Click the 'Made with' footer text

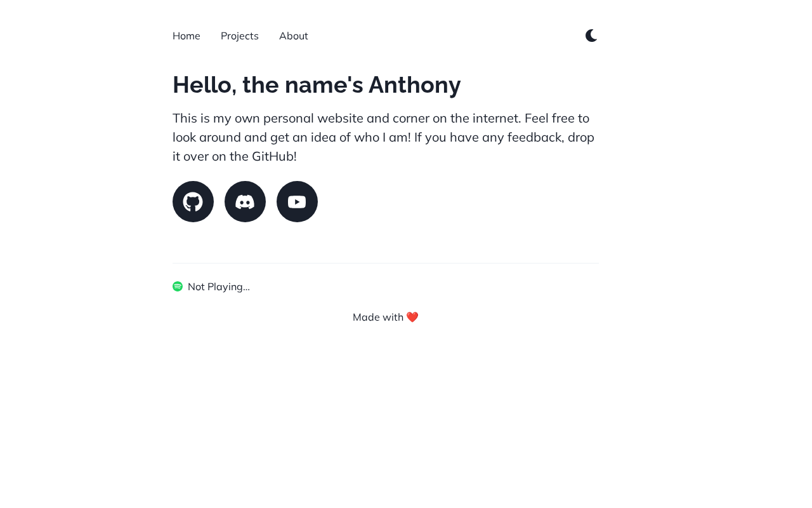click(378, 317)
